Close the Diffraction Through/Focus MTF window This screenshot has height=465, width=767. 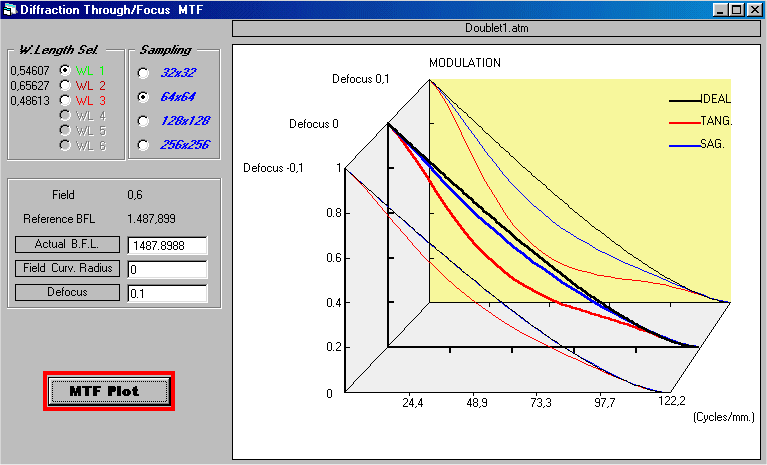pos(754,10)
